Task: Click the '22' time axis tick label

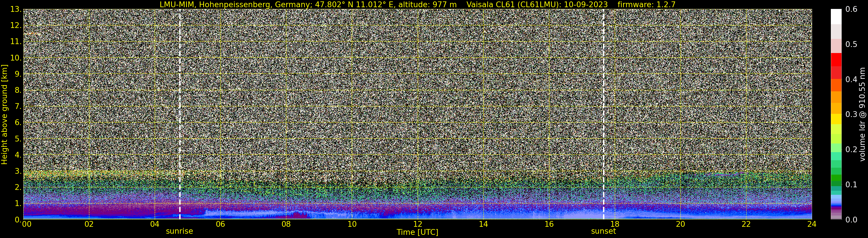Action: [x=746, y=224]
